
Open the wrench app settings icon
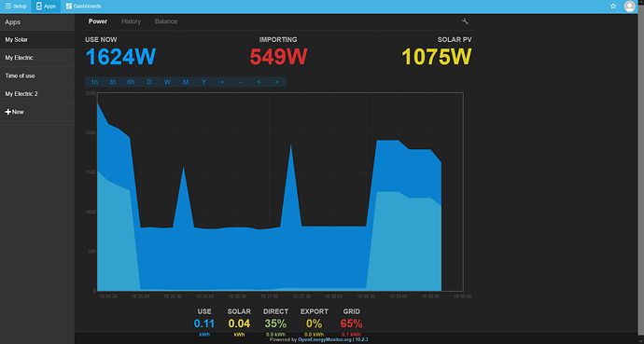[465, 21]
